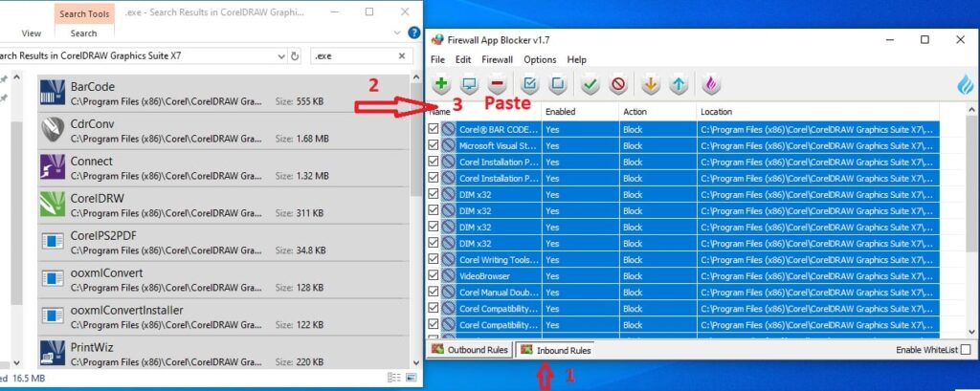
Task: Expand the Explorer ribbon chevron
Action: [x=397, y=33]
